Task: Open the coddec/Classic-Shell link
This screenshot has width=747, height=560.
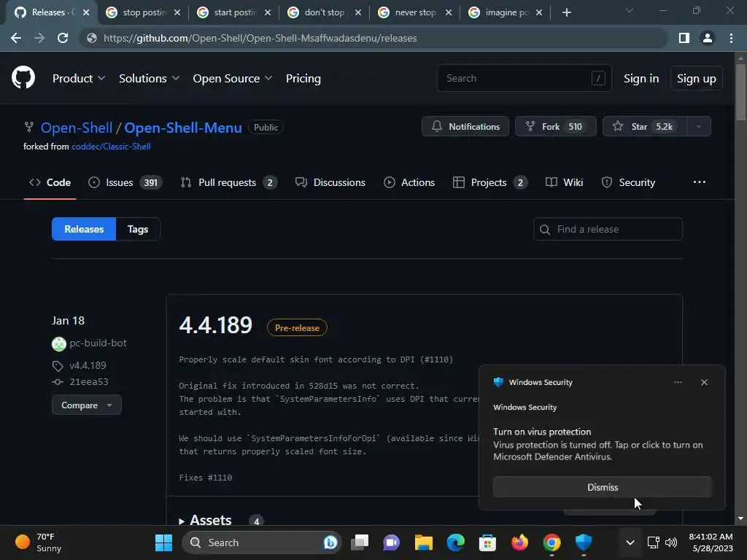Action: [111, 147]
